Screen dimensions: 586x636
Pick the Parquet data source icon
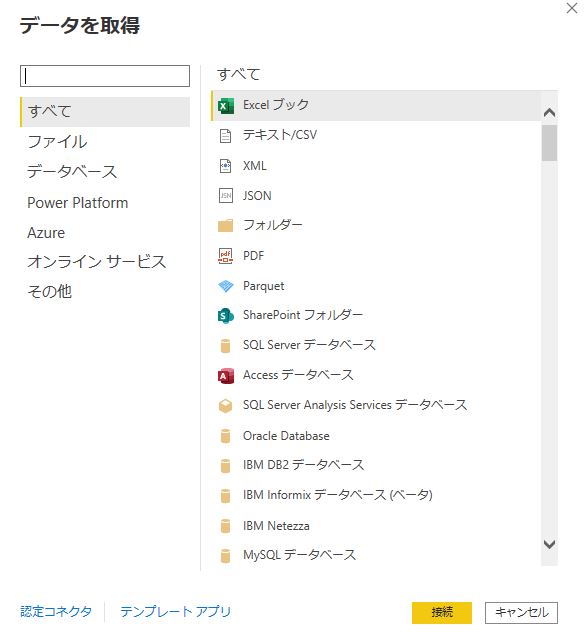click(x=225, y=286)
